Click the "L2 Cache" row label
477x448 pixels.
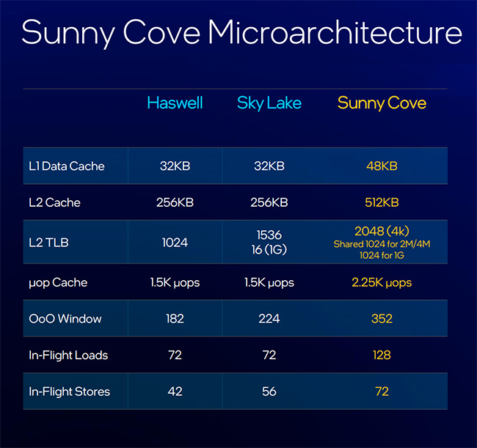(54, 202)
